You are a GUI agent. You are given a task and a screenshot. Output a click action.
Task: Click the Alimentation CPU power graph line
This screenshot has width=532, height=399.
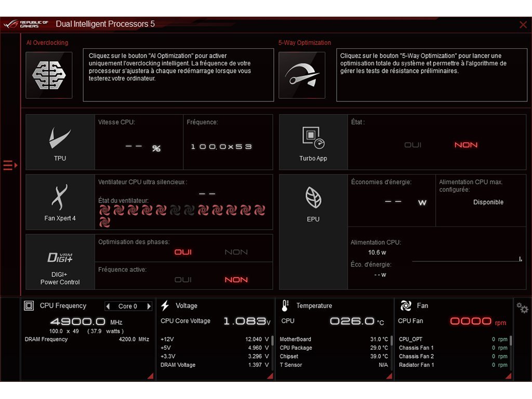pos(465,260)
